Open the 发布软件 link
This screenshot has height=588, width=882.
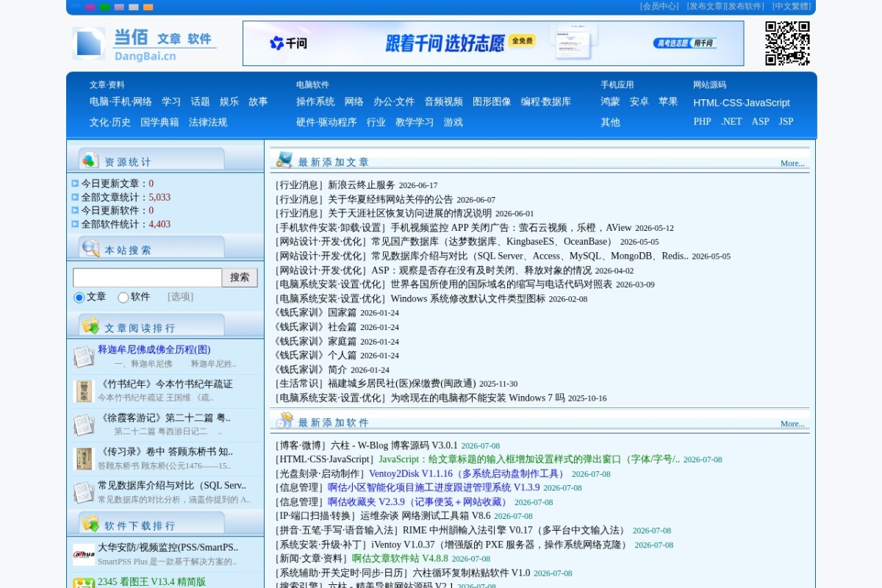coord(746,6)
